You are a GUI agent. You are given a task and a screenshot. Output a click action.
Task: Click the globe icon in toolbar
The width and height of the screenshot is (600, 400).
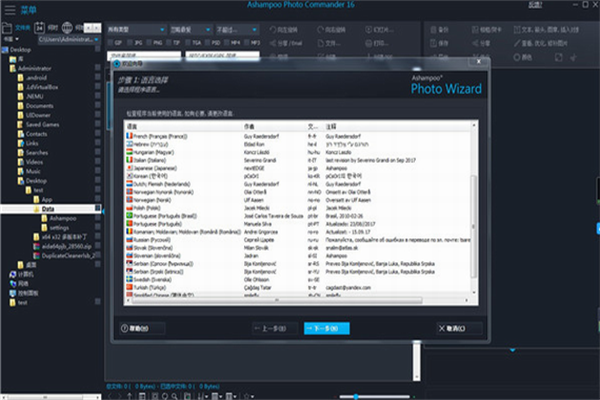(x=67, y=28)
